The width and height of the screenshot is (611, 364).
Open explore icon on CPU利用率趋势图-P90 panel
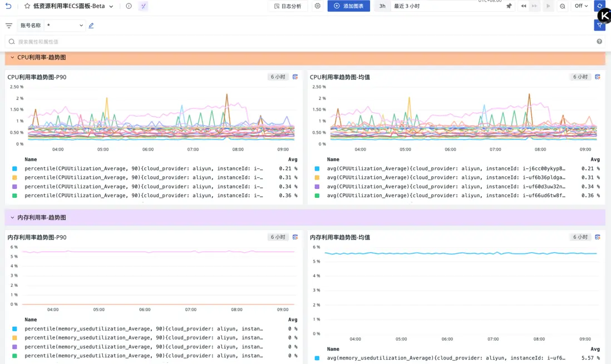coord(295,77)
